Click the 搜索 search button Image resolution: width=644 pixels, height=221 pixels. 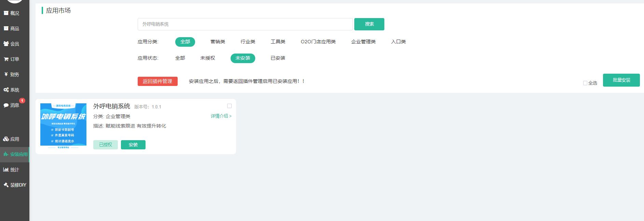coord(369,24)
